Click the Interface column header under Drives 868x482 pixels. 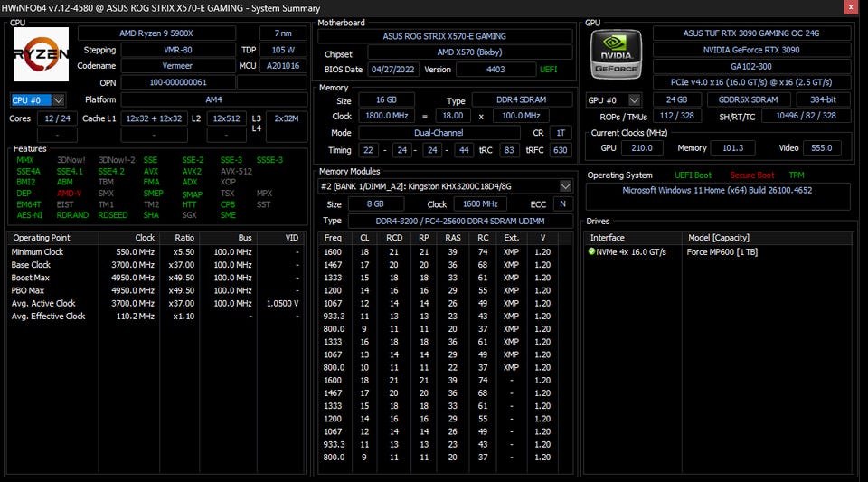pos(608,237)
